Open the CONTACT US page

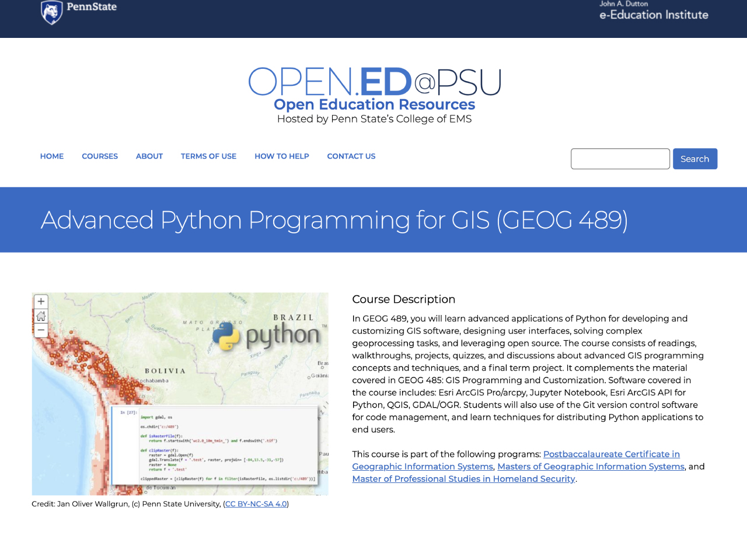tap(351, 156)
